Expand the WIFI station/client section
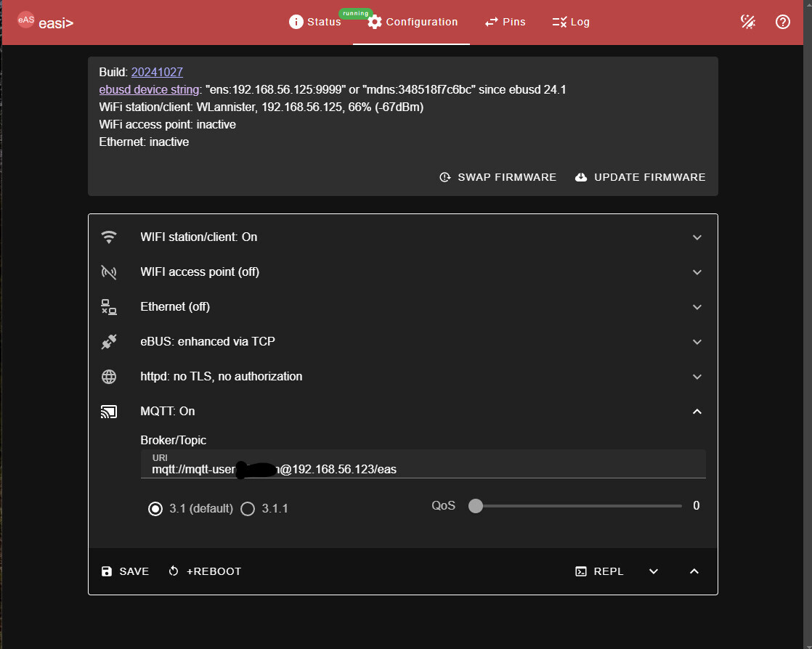The height and width of the screenshot is (649, 812). (697, 237)
